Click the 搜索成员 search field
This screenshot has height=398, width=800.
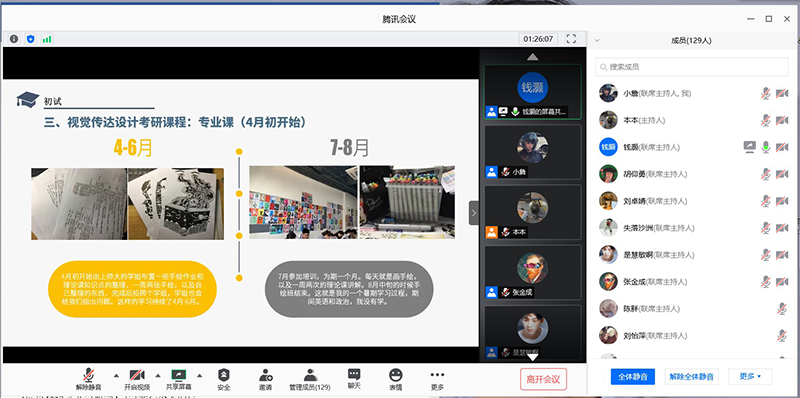692,67
